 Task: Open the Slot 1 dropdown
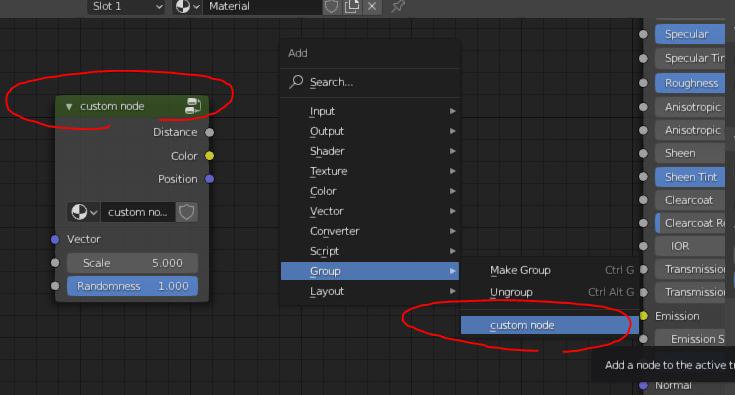tap(126, 7)
